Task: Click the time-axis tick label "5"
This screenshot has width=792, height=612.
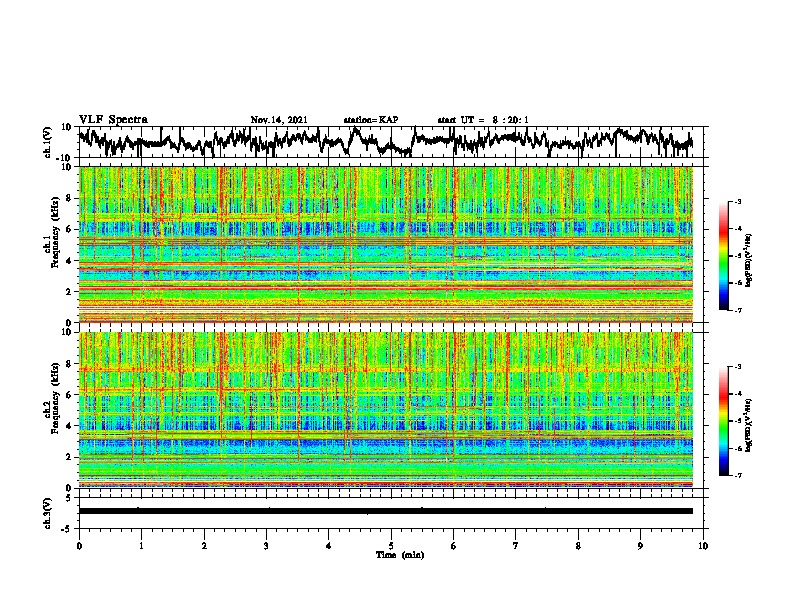Action: point(391,546)
